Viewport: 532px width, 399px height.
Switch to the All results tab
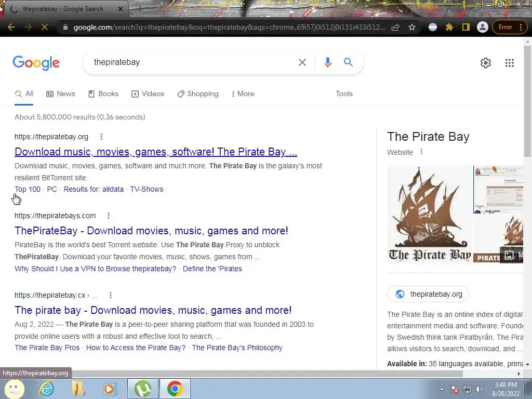tap(24, 94)
